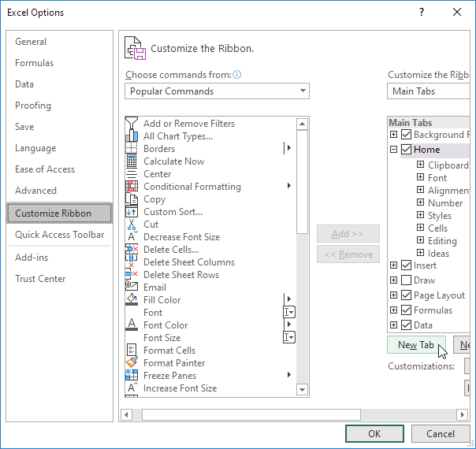Open the Popular Commands dropdown
The height and width of the screenshot is (449, 476).
tap(217, 91)
